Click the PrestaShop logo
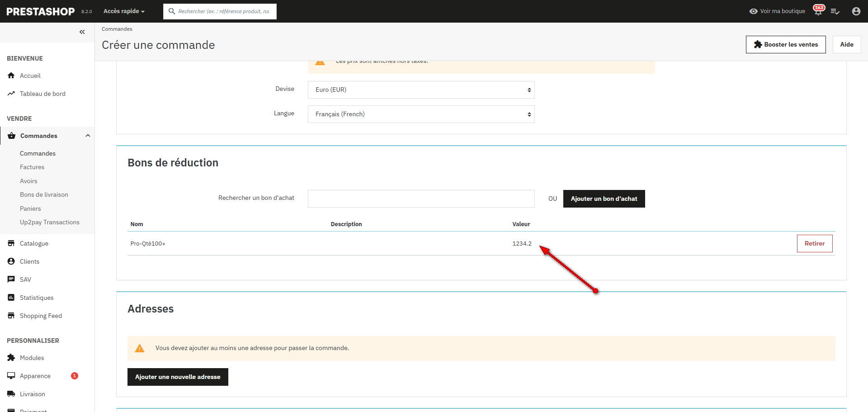The width and height of the screenshot is (868, 412). 41,11
